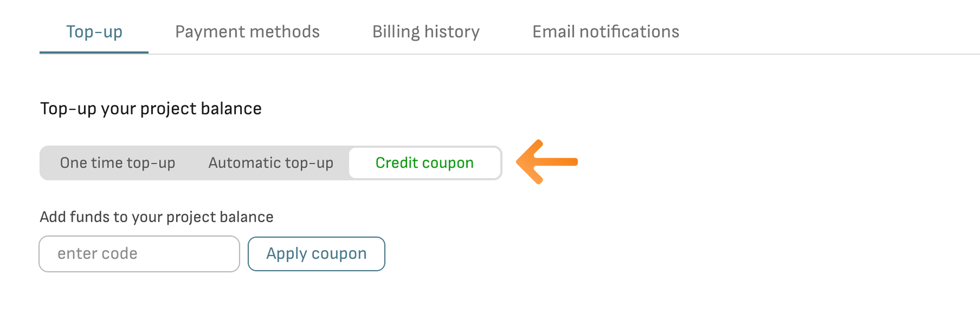Screen dimensions: 980x314
Task: Choose the One time top-up option
Action: point(117,163)
